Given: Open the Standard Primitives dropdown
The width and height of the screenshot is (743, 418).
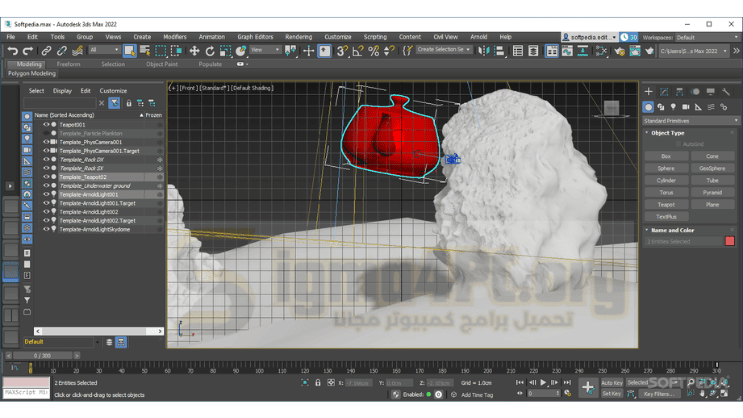Looking at the screenshot, I should pyautogui.click(x=690, y=120).
